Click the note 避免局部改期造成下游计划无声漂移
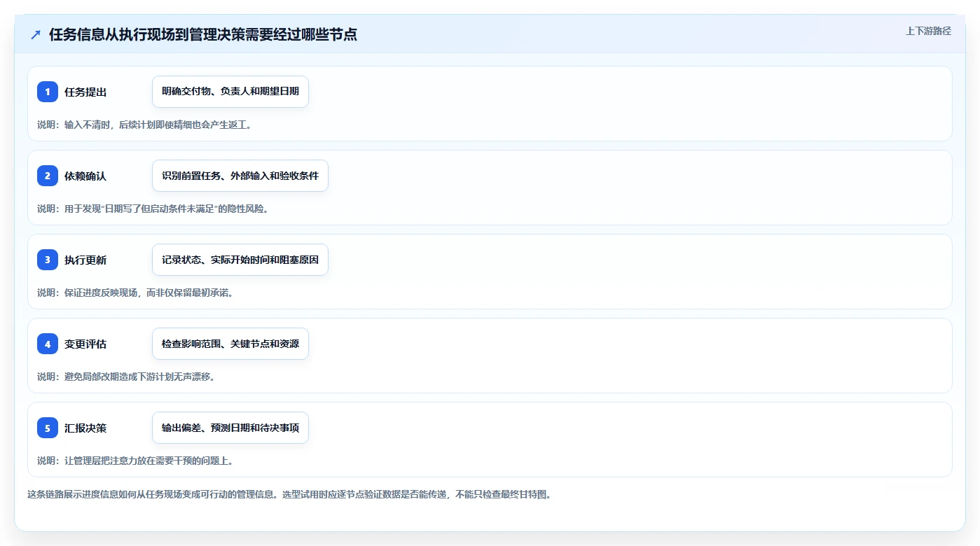This screenshot has height=546, width=980. [126, 377]
